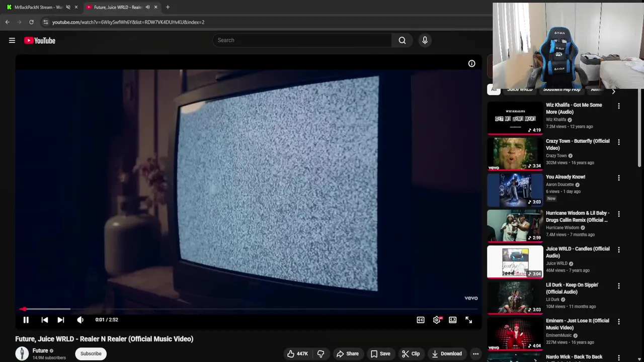Open options for You Already Know video
The height and width of the screenshot is (362, 644).
619,178
